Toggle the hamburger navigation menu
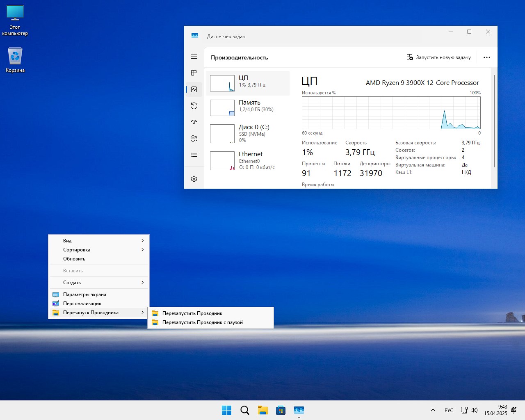 click(x=194, y=57)
